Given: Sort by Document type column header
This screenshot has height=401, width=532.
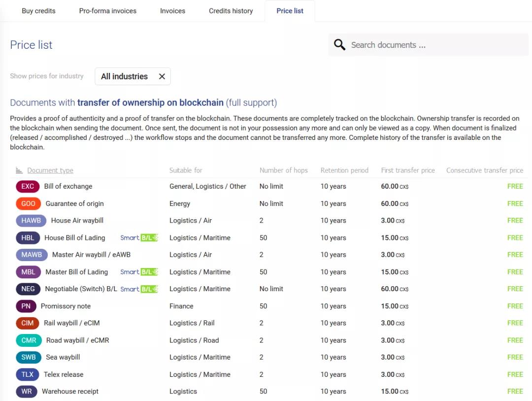Looking at the screenshot, I should coord(50,170).
